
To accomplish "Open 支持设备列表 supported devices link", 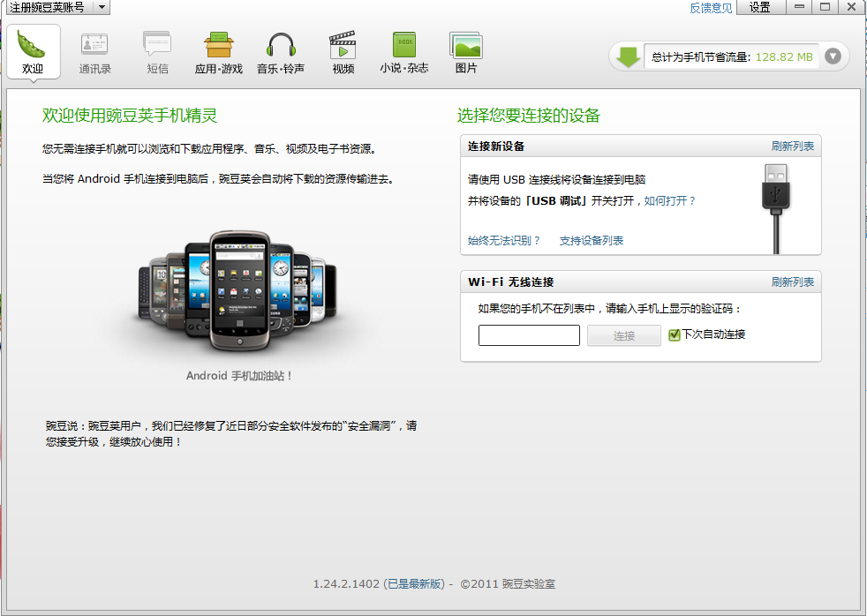I will pyautogui.click(x=592, y=240).
